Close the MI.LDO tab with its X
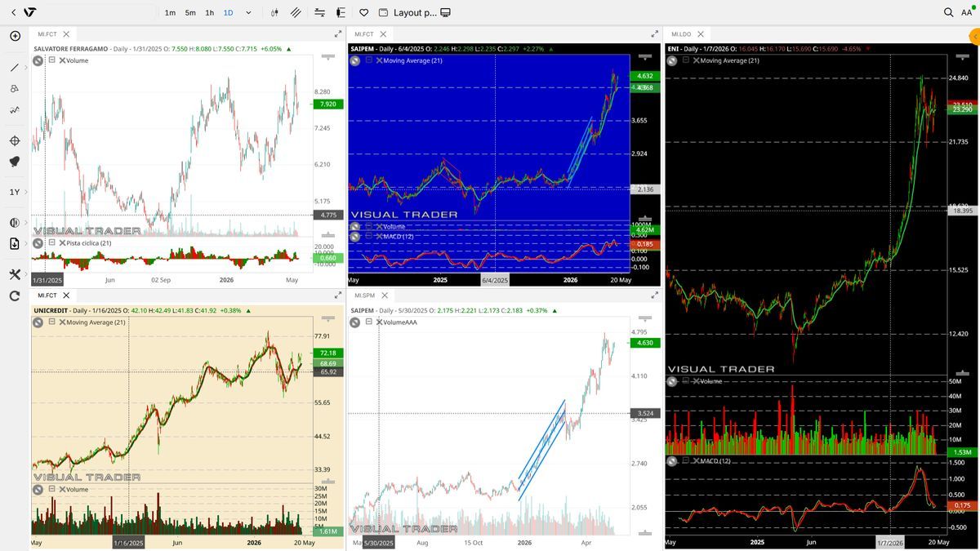The image size is (980, 551). tap(702, 34)
